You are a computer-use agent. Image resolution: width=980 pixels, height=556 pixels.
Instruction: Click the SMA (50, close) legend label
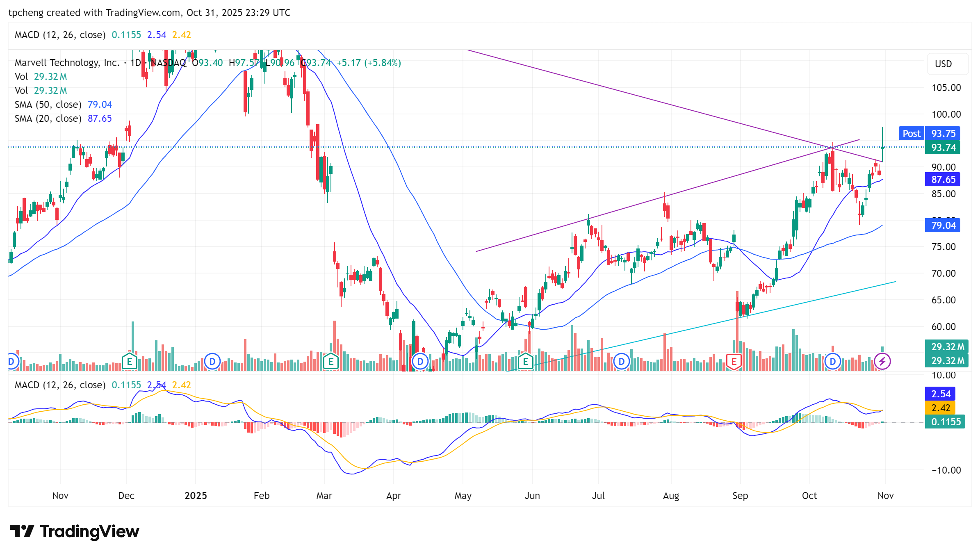tap(48, 105)
